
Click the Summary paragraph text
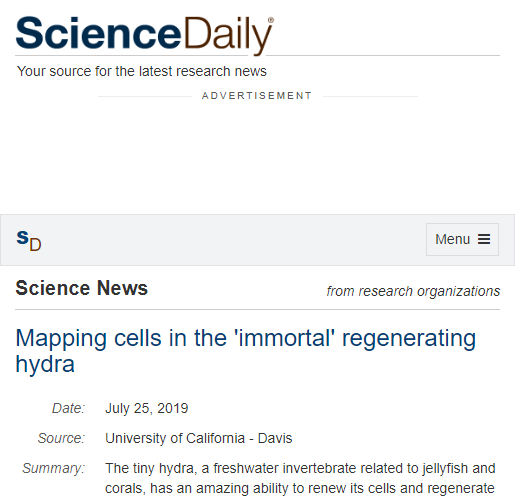click(x=300, y=478)
